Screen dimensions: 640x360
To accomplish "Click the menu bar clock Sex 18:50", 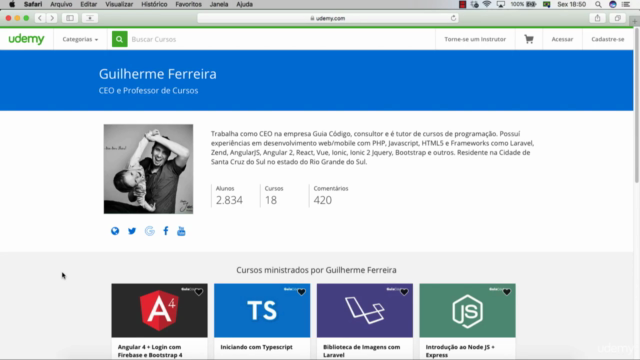I will point(571,4).
